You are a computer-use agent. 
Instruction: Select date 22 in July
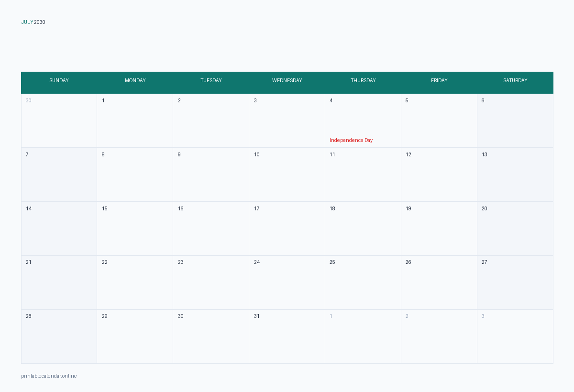(x=135, y=283)
